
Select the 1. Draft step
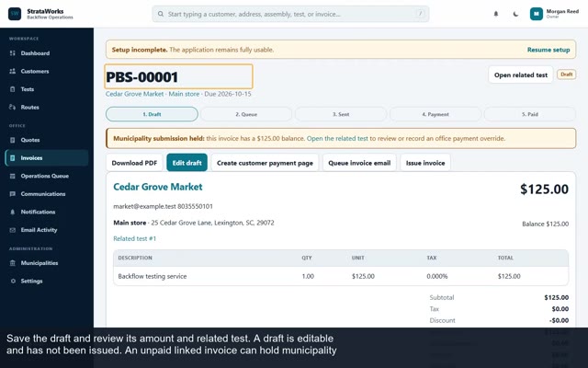click(x=152, y=114)
